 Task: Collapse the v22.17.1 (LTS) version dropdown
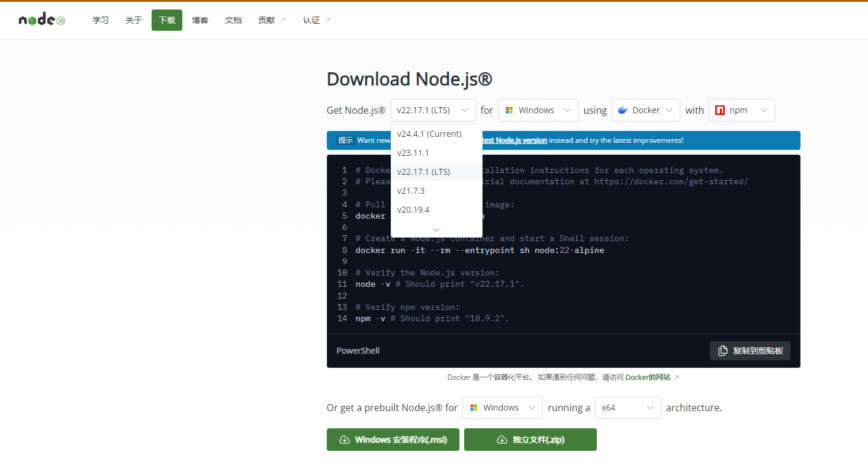pos(433,110)
